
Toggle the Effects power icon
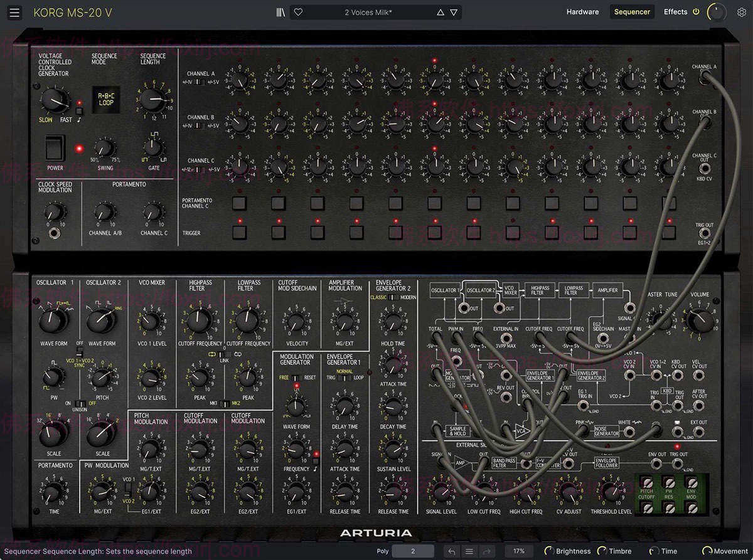pyautogui.click(x=696, y=12)
